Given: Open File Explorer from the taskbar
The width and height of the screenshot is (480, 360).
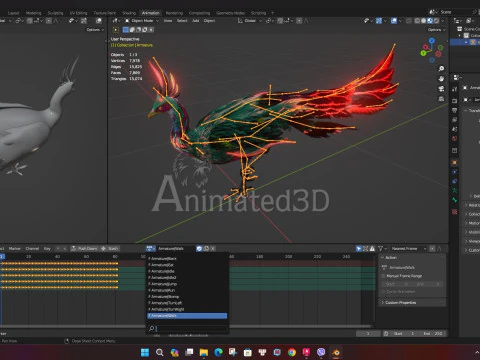Looking at the screenshot, I should (x=204, y=352).
